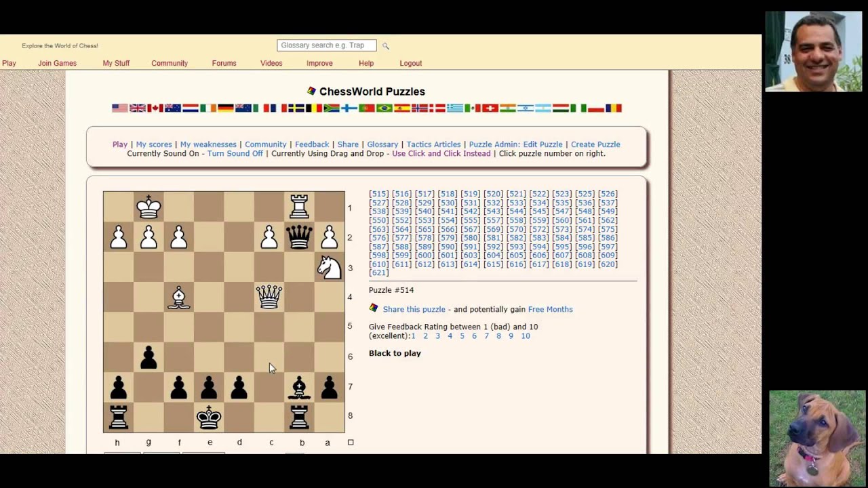Click the white bishop on f4

(x=179, y=297)
